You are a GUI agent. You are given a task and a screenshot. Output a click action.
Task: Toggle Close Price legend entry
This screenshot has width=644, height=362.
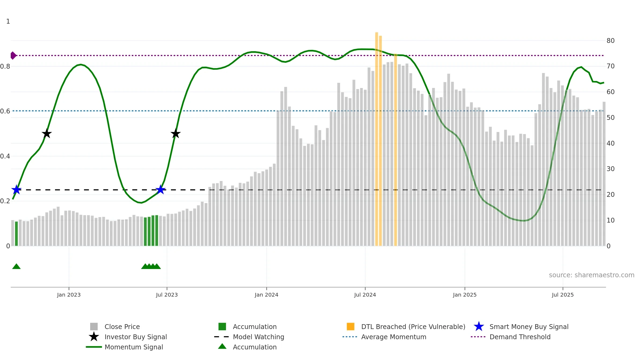[x=115, y=327]
